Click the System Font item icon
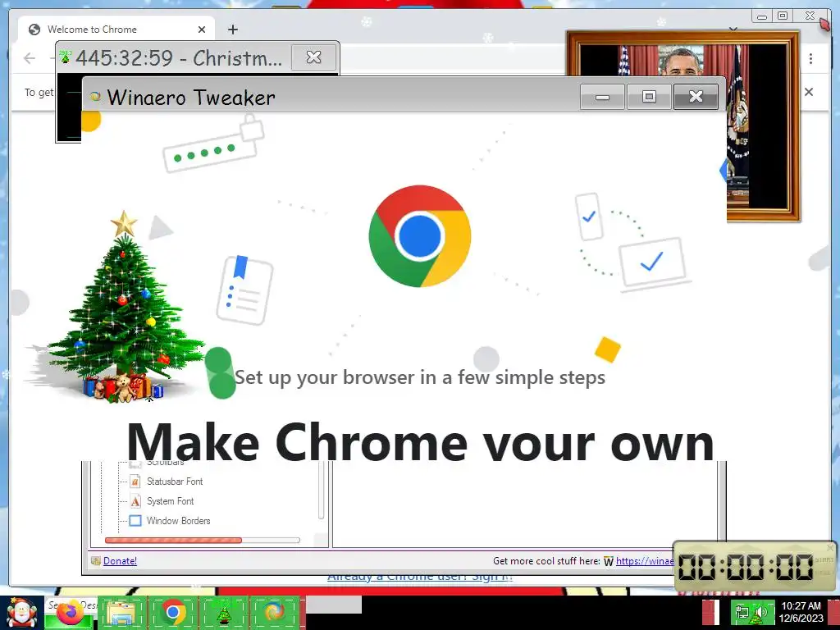The image size is (840, 630). point(135,501)
